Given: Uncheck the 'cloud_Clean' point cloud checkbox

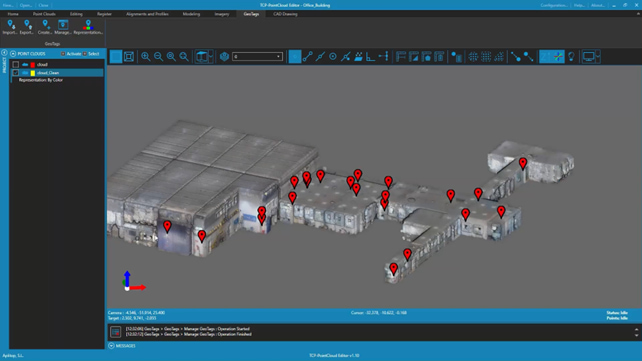Looking at the screenshot, I should pyautogui.click(x=16, y=73).
